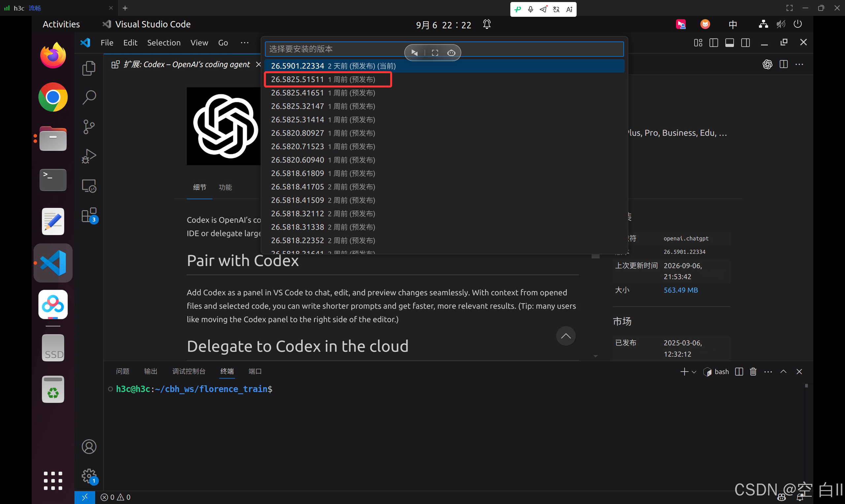The image size is (845, 504).
Task: Open the Source Control view
Action: click(89, 127)
